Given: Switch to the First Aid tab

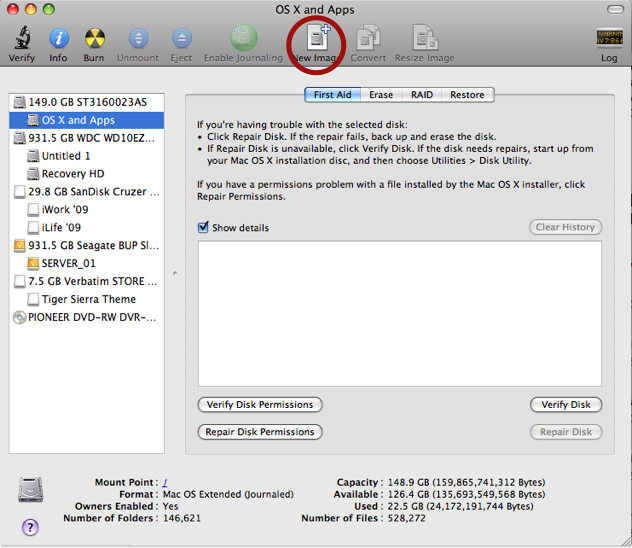Looking at the screenshot, I should tap(333, 95).
